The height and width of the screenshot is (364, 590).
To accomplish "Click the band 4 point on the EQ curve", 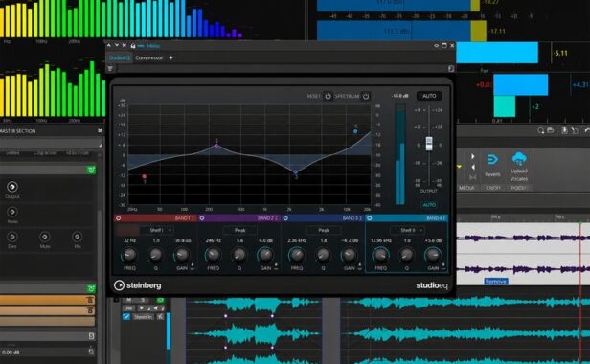I will tap(355, 131).
